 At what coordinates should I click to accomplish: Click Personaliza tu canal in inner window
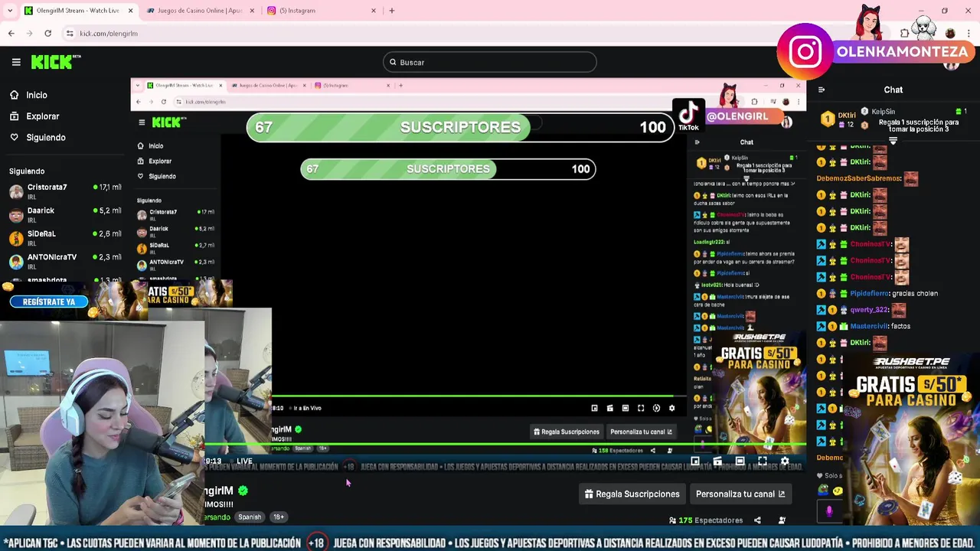click(641, 432)
